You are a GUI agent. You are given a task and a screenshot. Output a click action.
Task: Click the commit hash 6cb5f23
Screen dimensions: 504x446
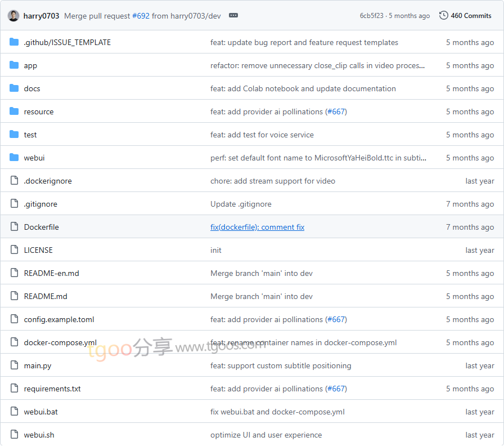coord(372,16)
